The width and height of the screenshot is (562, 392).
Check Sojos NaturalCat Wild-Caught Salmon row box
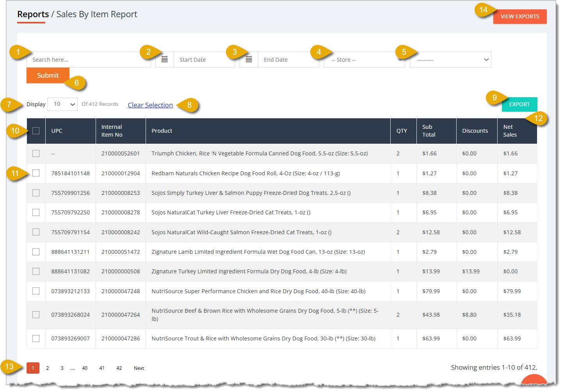(x=36, y=232)
